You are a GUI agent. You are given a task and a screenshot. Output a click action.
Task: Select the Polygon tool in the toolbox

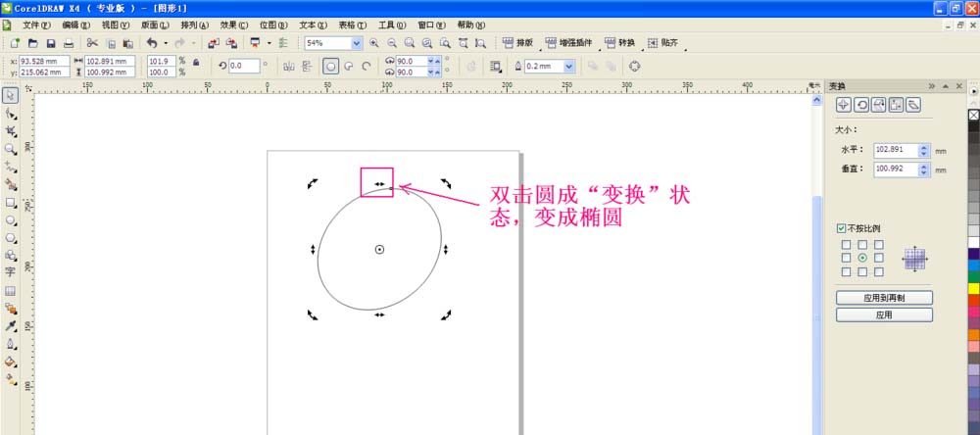click(11, 238)
